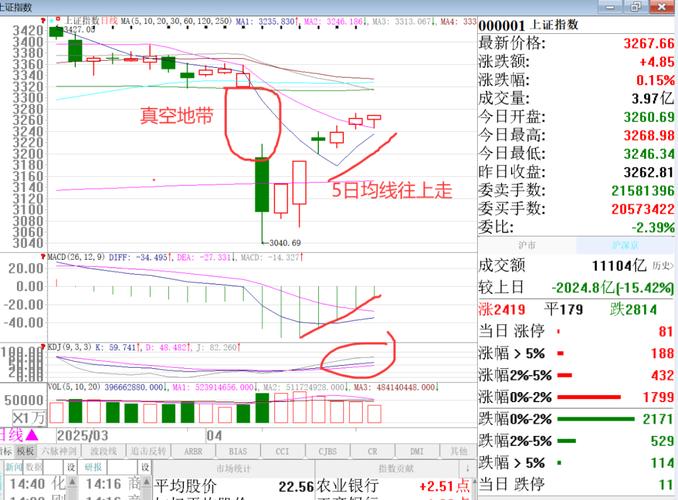Click the KDJ(9,3,3) indicator label

point(69,347)
